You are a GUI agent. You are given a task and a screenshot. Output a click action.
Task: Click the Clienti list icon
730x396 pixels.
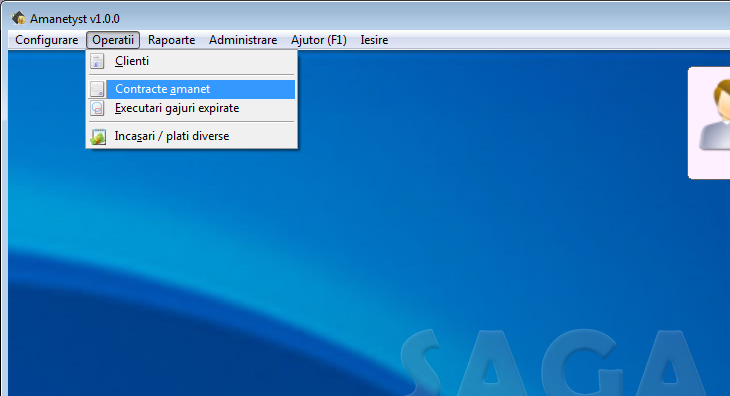(97, 61)
